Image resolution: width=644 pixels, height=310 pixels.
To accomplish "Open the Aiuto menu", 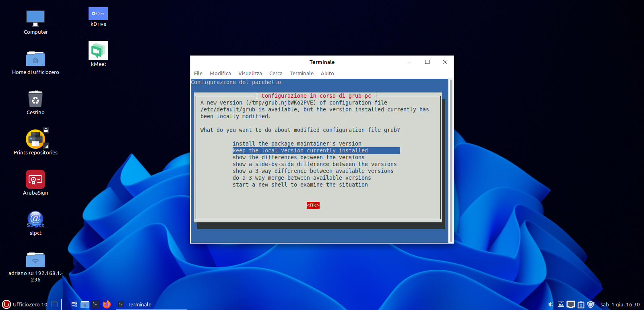I will 327,73.
